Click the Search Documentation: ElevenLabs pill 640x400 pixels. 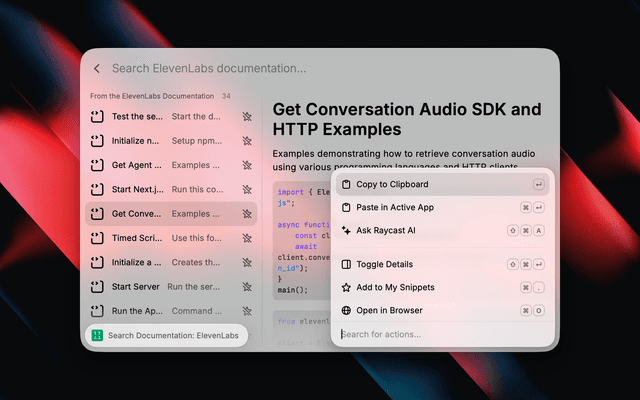pyautogui.click(x=167, y=336)
